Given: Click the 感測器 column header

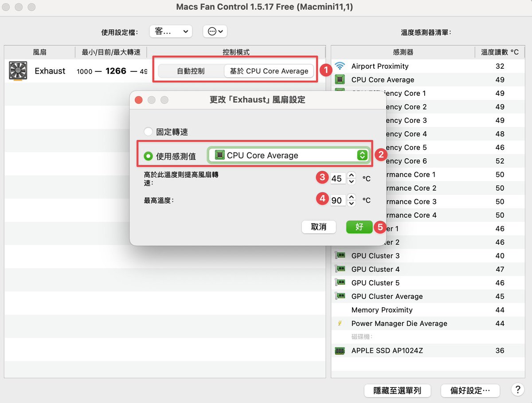Looking at the screenshot, I should pyautogui.click(x=403, y=52).
